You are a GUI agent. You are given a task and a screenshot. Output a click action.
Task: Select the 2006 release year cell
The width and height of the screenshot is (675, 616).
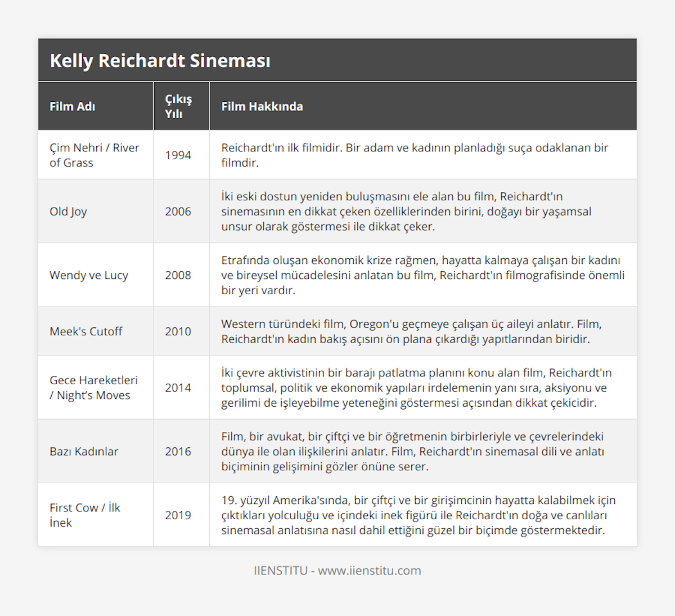click(178, 212)
